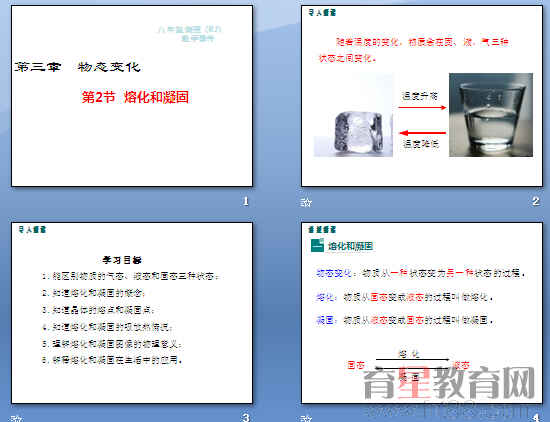
Task: Select slide 2 with ice and water
Action: click(x=422, y=96)
